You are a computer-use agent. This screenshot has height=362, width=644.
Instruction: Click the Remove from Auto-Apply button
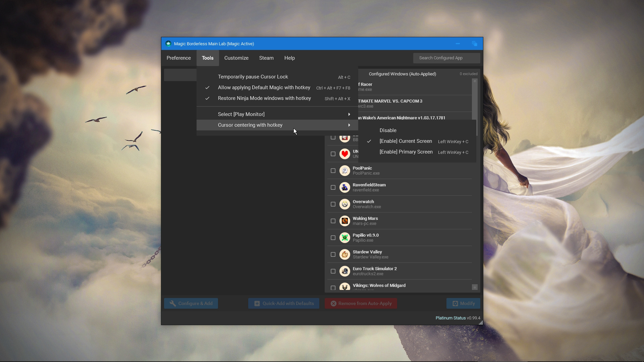pyautogui.click(x=361, y=303)
